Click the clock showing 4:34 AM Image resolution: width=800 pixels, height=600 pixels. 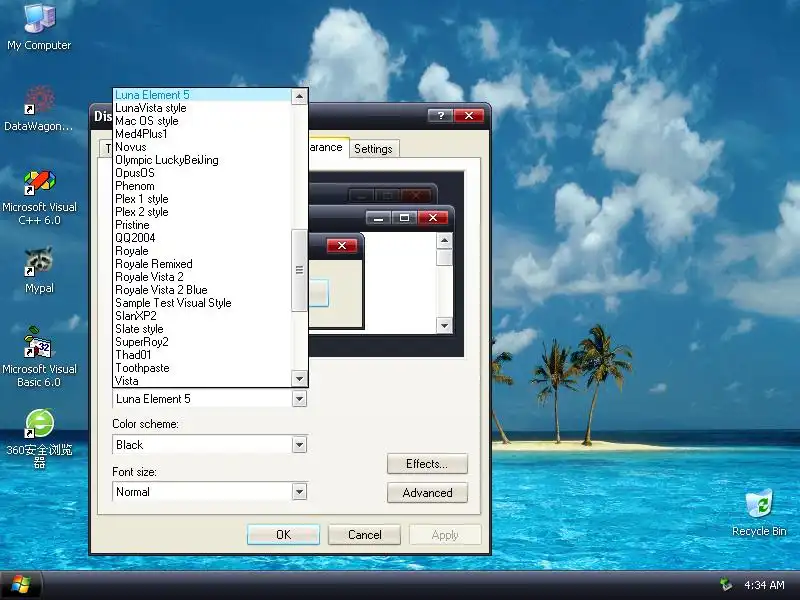click(764, 585)
